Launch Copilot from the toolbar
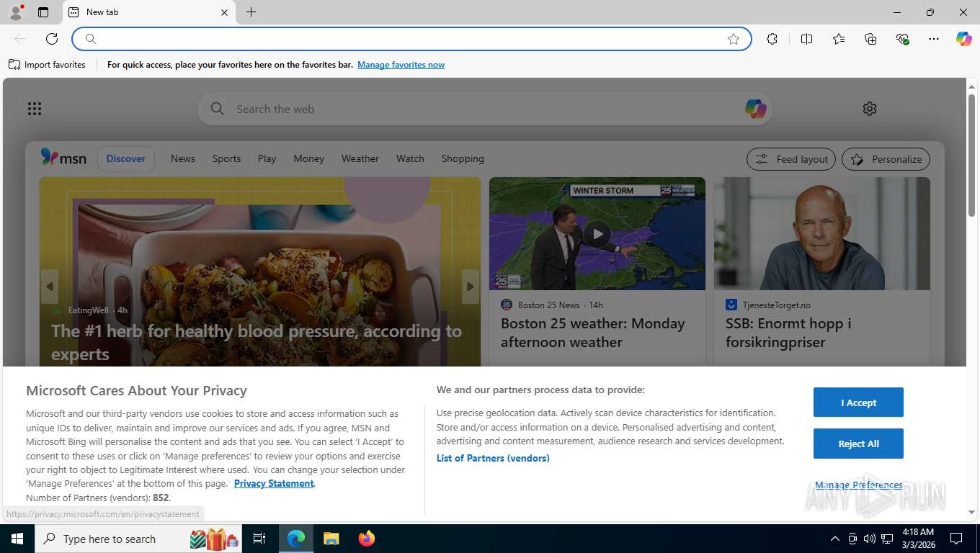980x553 pixels. point(964,39)
